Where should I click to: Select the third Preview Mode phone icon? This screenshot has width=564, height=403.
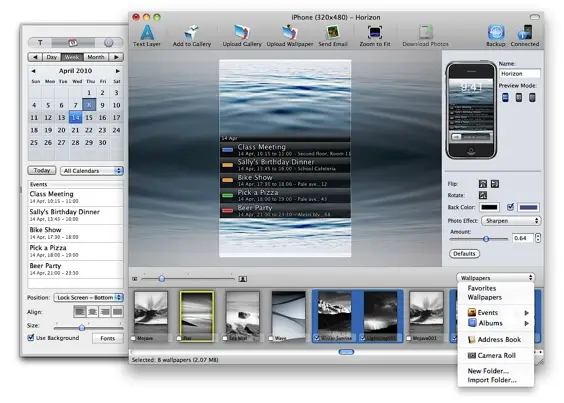532,97
